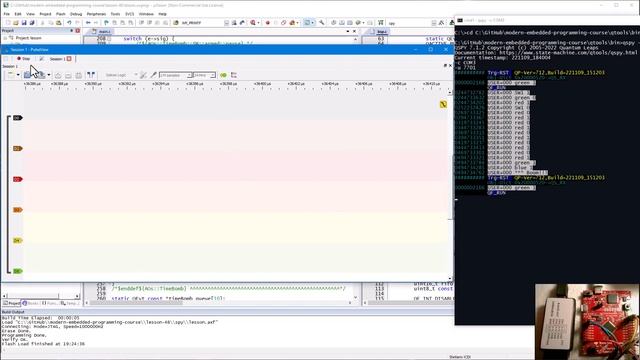
Task: Open the Edit menu in uVision
Action: tap(18, 14)
